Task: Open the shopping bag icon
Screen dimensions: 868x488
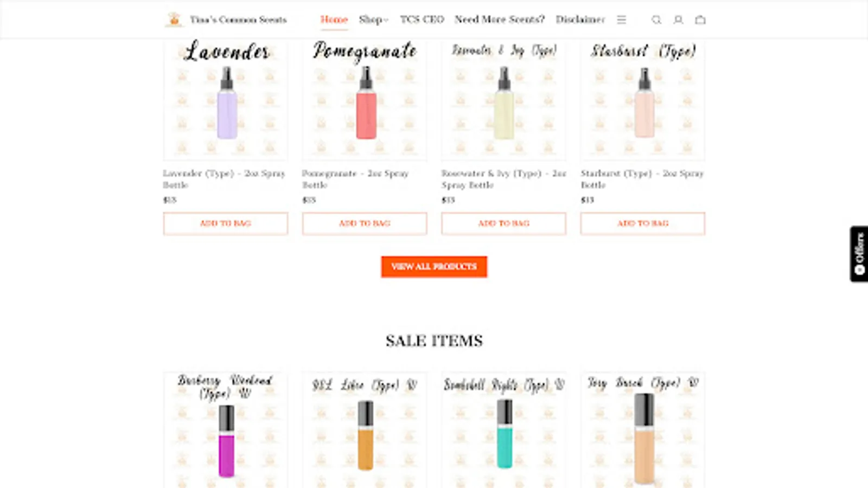Action: 700,20
